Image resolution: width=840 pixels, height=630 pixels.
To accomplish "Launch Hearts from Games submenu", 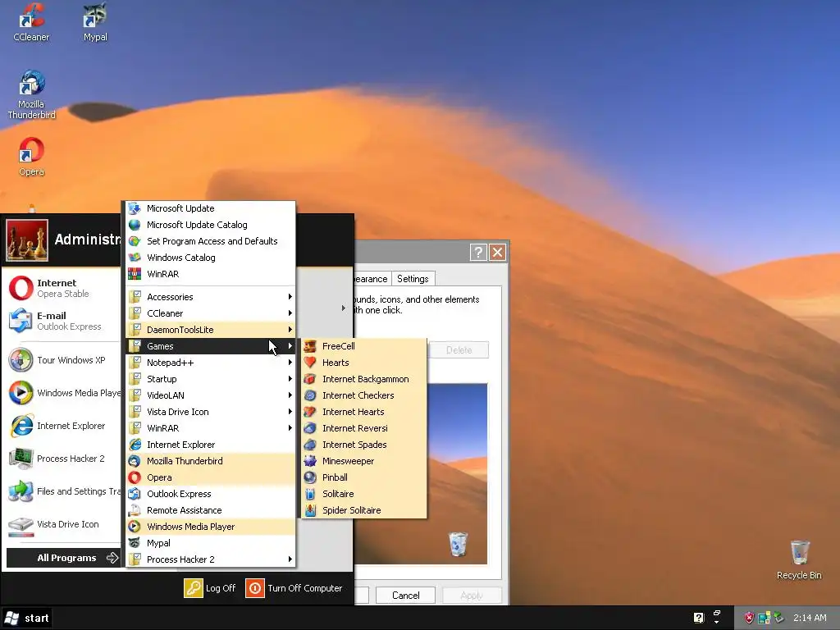I will click(x=364, y=363).
